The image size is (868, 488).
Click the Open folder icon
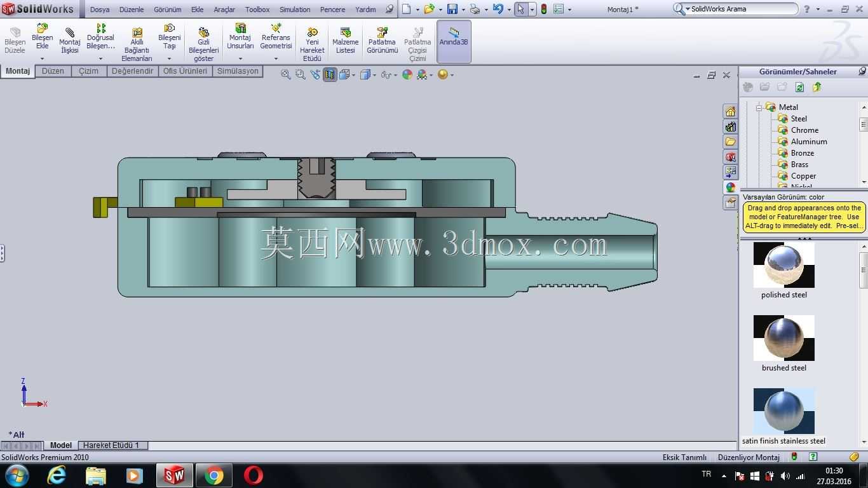429,9
